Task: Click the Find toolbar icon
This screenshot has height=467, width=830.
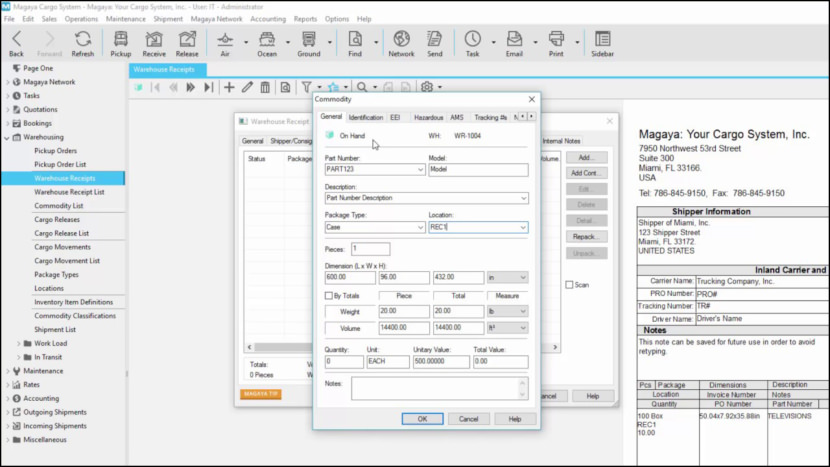Action: pos(355,39)
